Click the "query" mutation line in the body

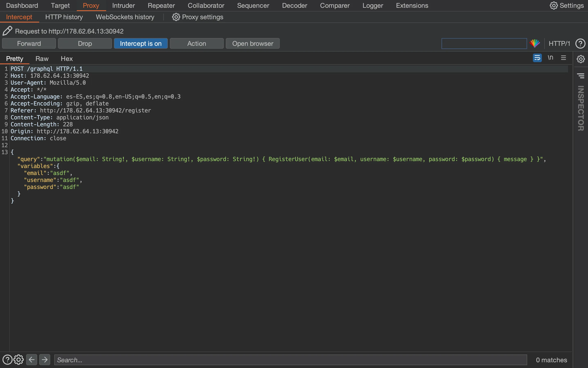282,159
